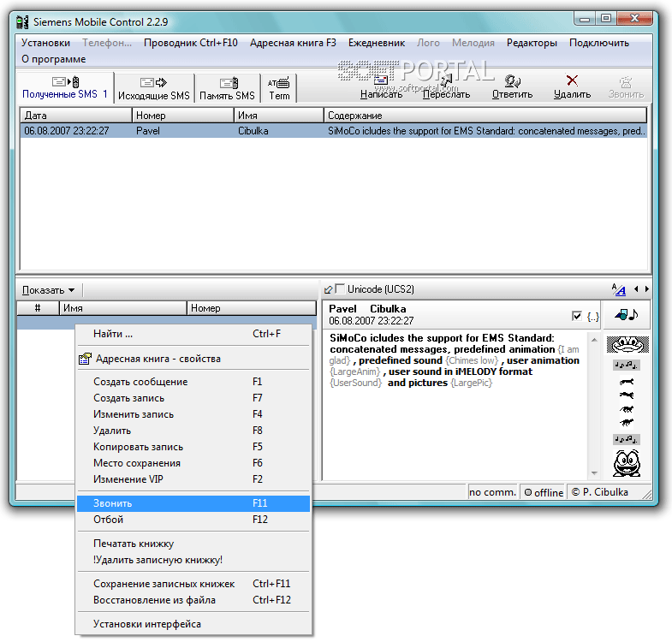Open the AT Term terminal tab

tap(278, 89)
